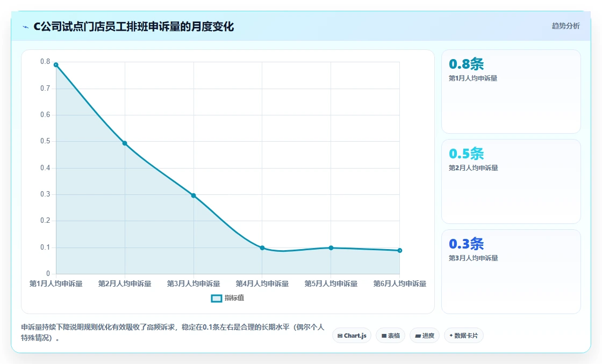The width and height of the screenshot is (602, 364).
Task: Click the card caption 第1月人均申诉量
Action: (473, 78)
